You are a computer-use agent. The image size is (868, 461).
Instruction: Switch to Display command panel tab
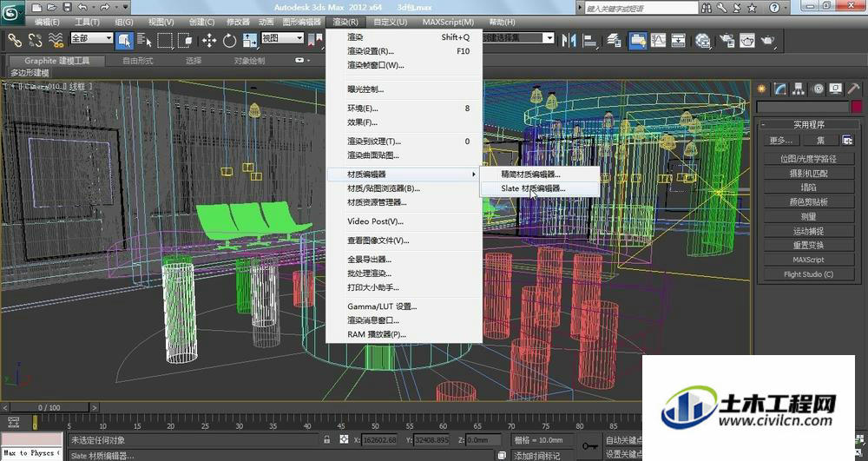pos(835,89)
